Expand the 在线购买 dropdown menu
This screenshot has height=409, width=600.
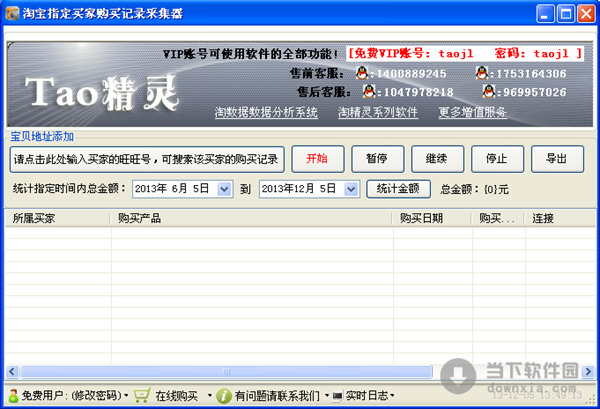pyautogui.click(x=210, y=395)
